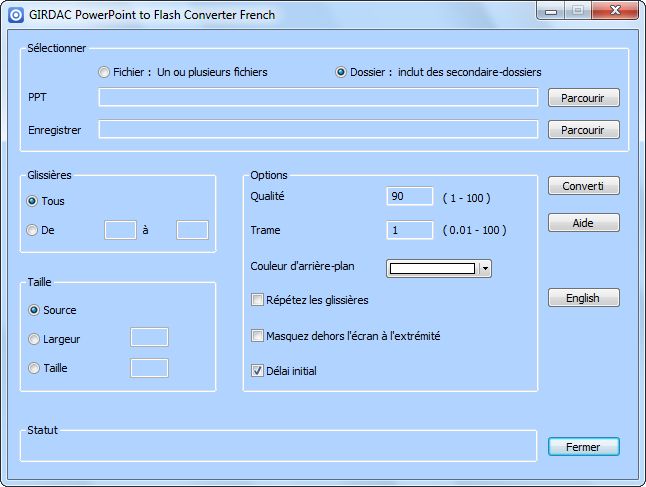Open help with the Aide button

point(583,222)
